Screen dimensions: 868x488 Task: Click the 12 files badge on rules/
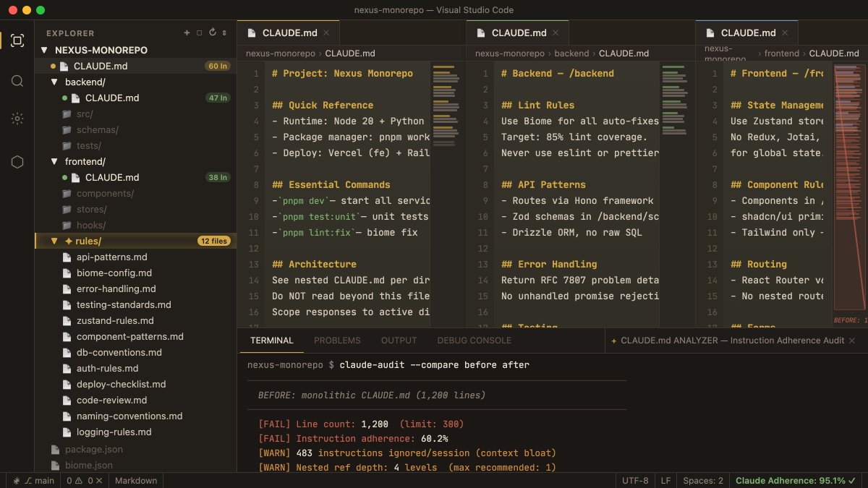click(x=214, y=241)
